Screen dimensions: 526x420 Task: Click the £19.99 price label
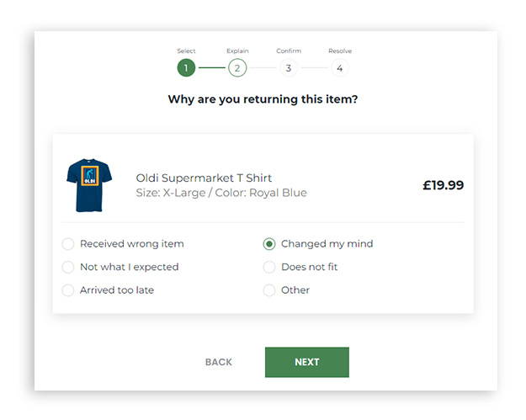[x=444, y=185]
